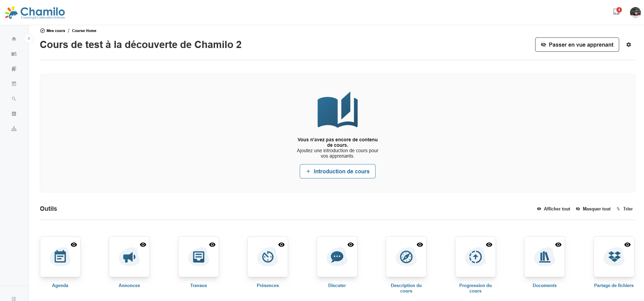The height and width of the screenshot is (301, 644).
Task: Go to Mes cours breadcrumb
Action: (x=56, y=31)
